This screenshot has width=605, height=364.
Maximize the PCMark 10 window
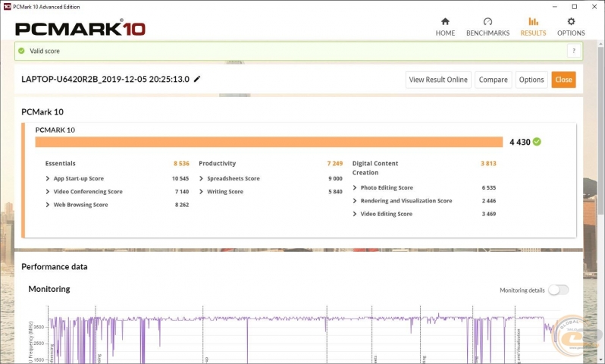574,7
